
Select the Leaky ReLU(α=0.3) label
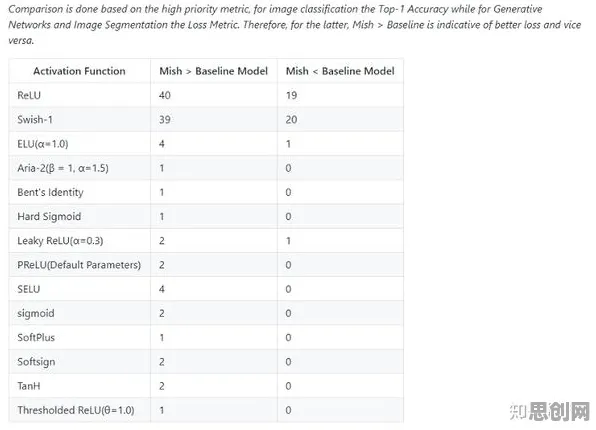[60, 241]
